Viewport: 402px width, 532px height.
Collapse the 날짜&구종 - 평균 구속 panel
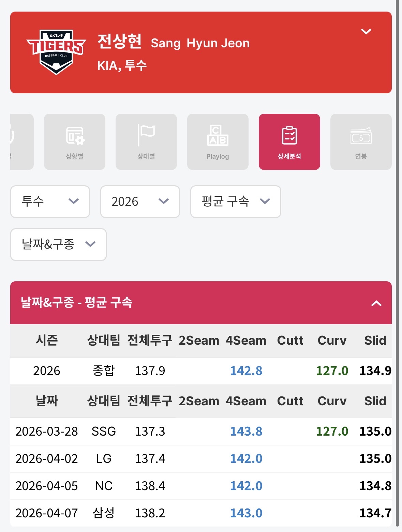[376, 303]
